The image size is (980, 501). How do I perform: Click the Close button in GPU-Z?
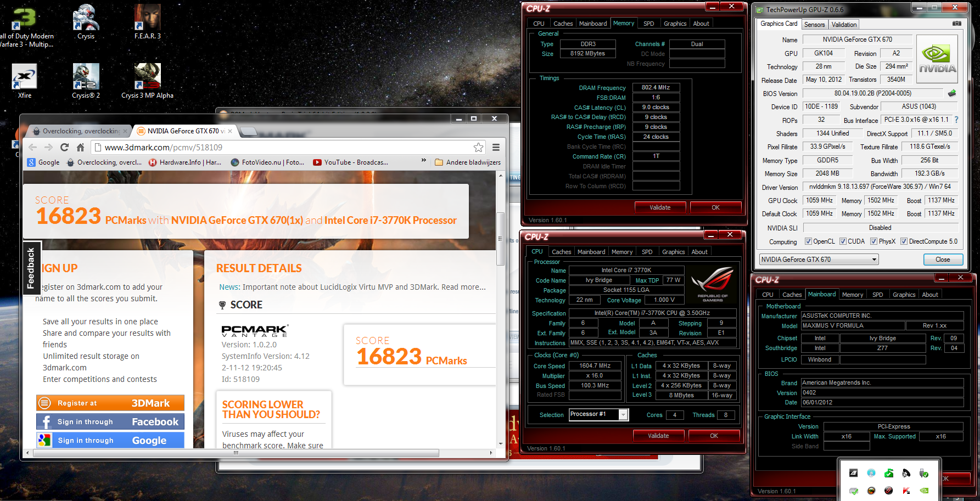click(942, 260)
